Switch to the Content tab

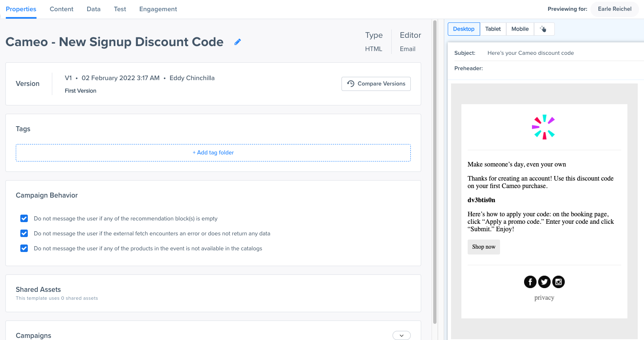(61, 9)
